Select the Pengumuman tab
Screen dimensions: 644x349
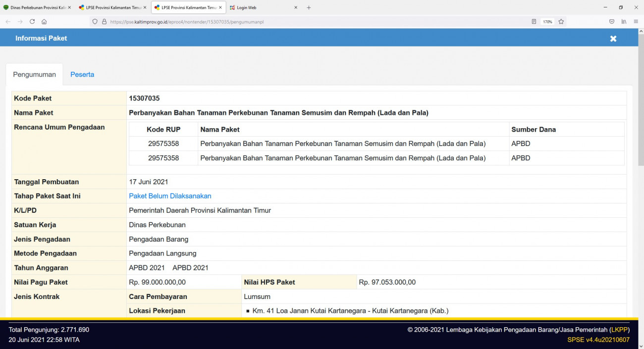coord(34,74)
